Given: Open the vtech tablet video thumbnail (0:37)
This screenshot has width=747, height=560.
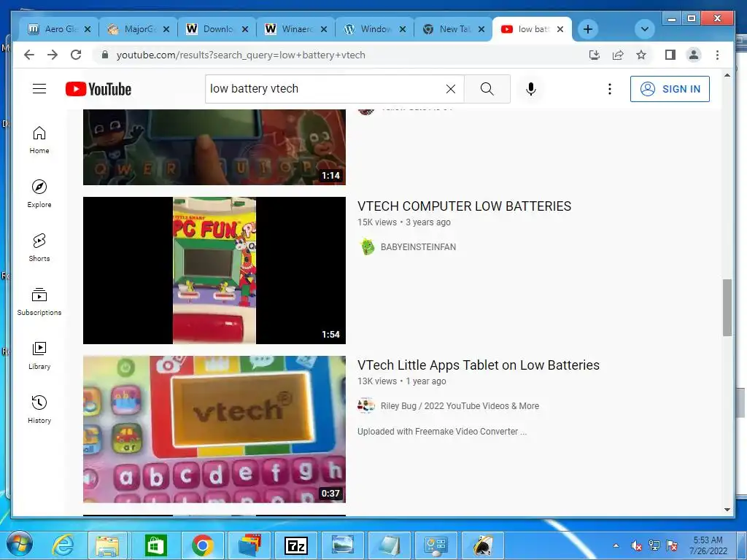Looking at the screenshot, I should coord(214,429).
